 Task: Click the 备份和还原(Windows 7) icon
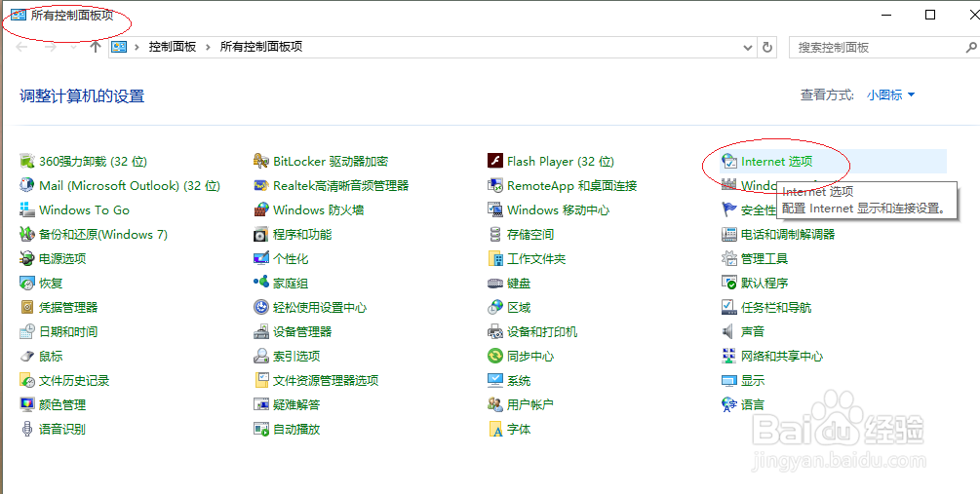tap(27, 234)
